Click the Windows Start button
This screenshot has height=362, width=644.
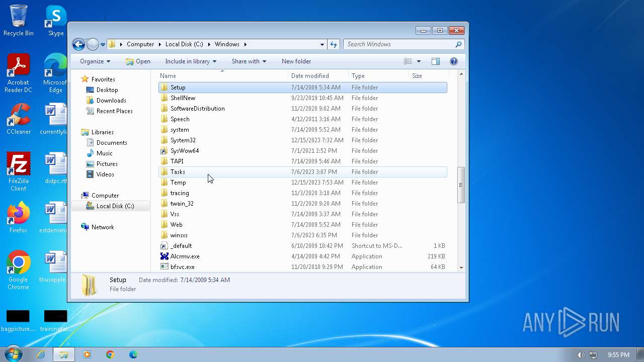coord(13,354)
